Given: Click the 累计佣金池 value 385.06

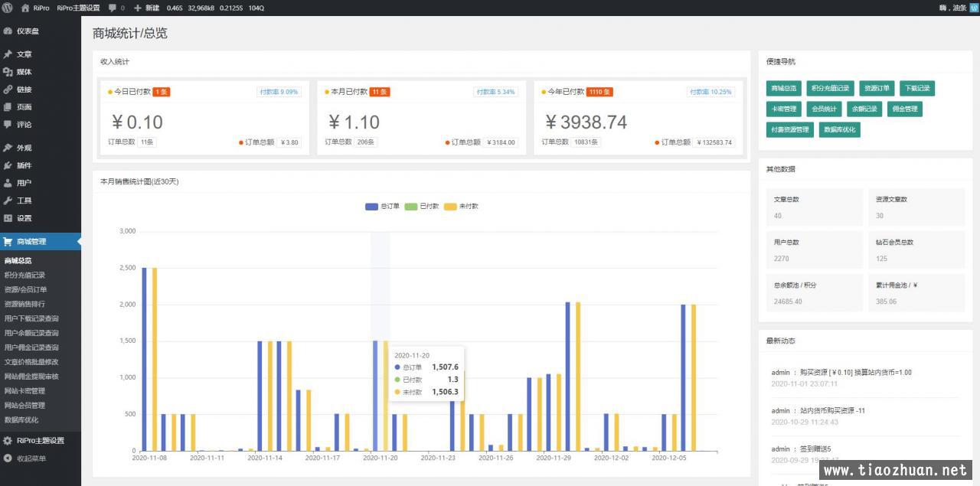Looking at the screenshot, I should pos(887,302).
